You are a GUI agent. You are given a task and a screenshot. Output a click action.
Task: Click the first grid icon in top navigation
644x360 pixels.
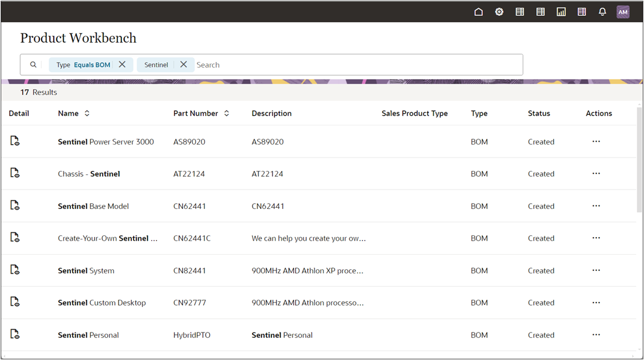pyautogui.click(x=519, y=11)
